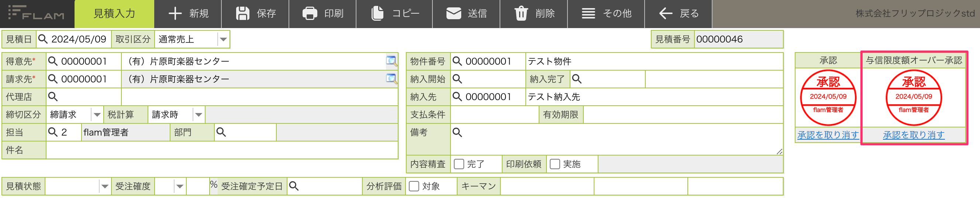980x198 pixels.
Task: Open 受注確定予定日 date search icon
Action: (x=294, y=186)
